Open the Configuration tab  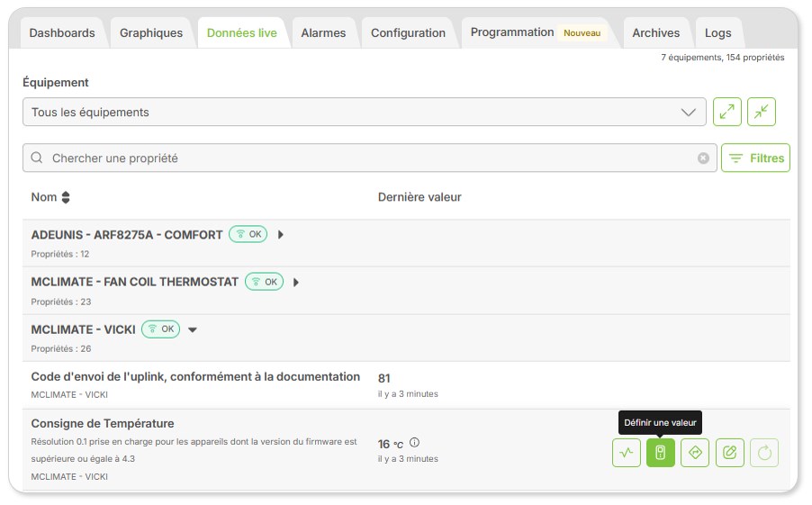(408, 32)
